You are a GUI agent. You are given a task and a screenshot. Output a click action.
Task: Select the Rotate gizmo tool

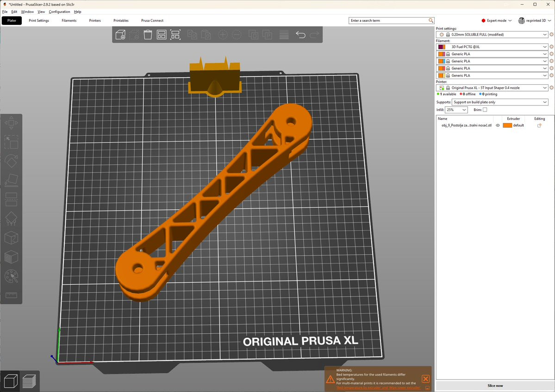[x=11, y=161]
